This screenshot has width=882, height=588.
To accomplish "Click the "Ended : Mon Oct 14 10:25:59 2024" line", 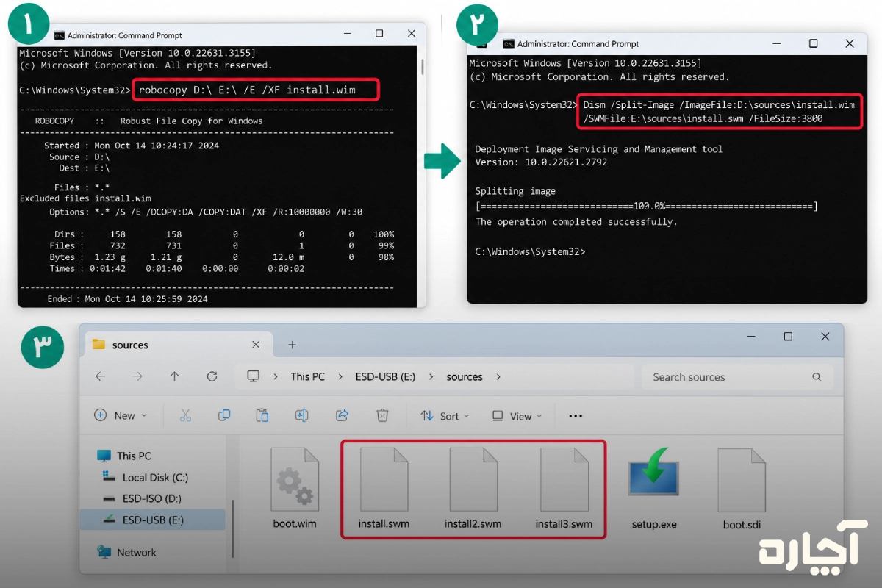I will (x=128, y=299).
